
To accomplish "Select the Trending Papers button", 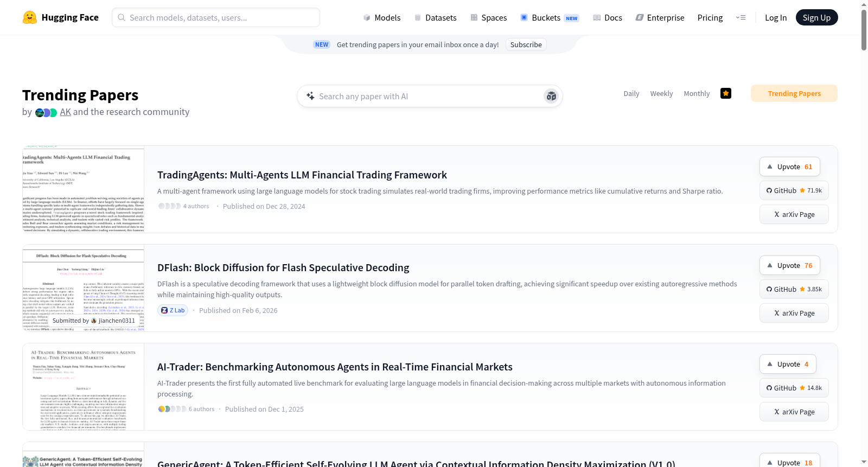I will [794, 93].
